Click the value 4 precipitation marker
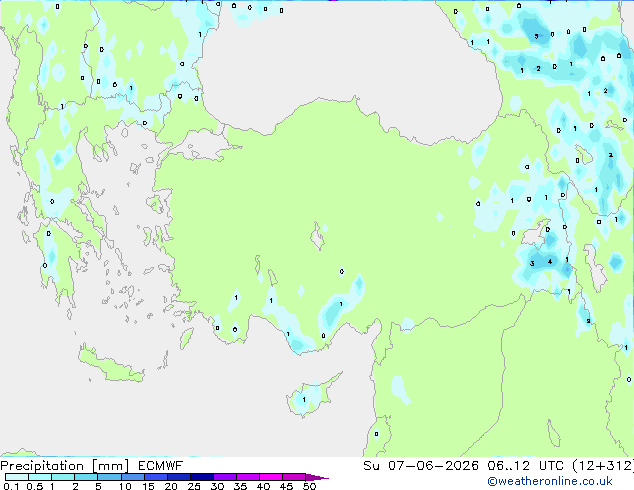Viewport: 634px width, 490px height. click(549, 262)
